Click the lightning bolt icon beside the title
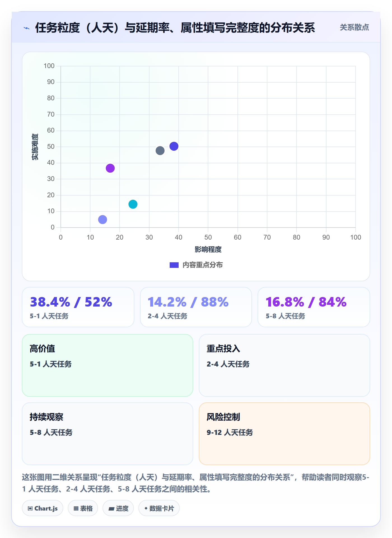This screenshot has height=538, width=392. [27, 28]
